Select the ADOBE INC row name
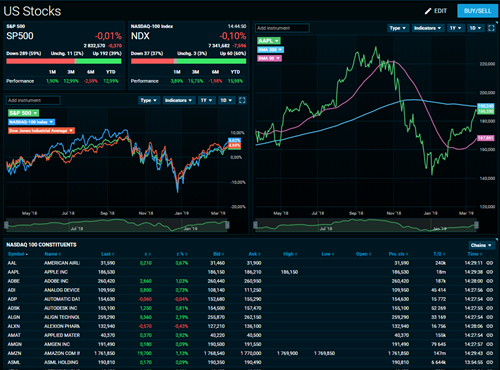The image size is (500, 370). pyautogui.click(x=56, y=281)
